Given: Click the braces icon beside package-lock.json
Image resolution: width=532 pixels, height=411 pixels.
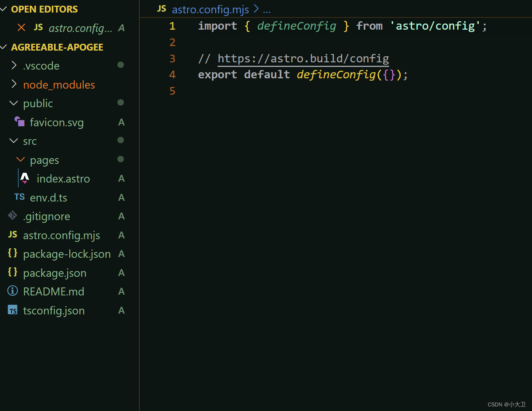Looking at the screenshot, I should tap(13, 253).
